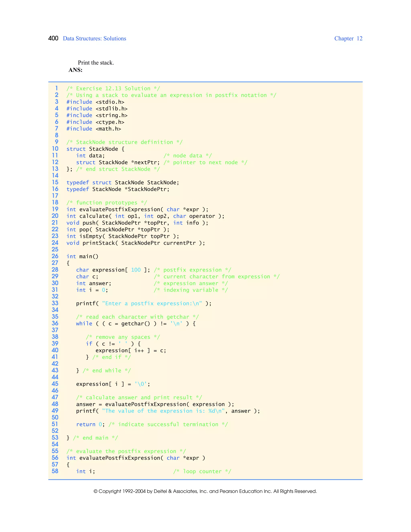Click the copyright notice at page bottom
This screenshot has height=532, width=411.
click(205, 491)
